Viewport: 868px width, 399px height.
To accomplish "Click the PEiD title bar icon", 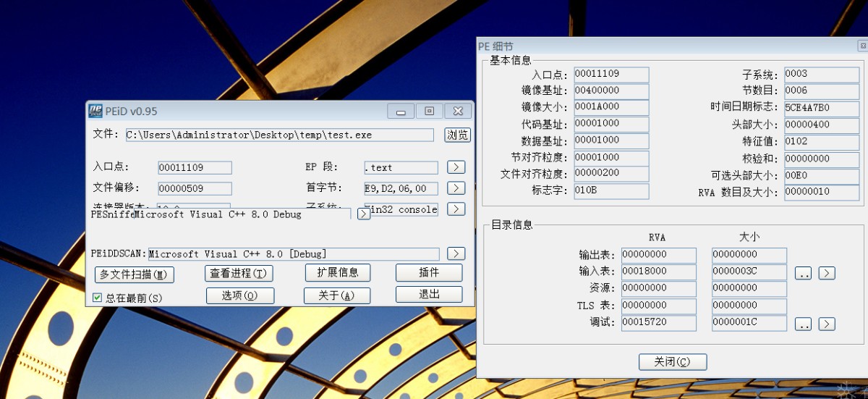I will pyautogui.click(x=95, y=111).
